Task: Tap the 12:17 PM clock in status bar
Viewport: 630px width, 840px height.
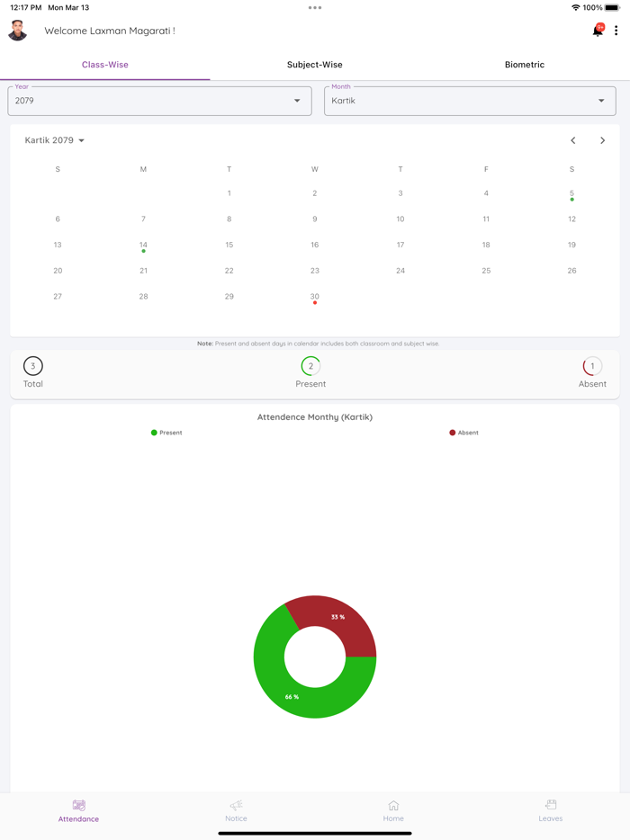Action: coord(26,7)
